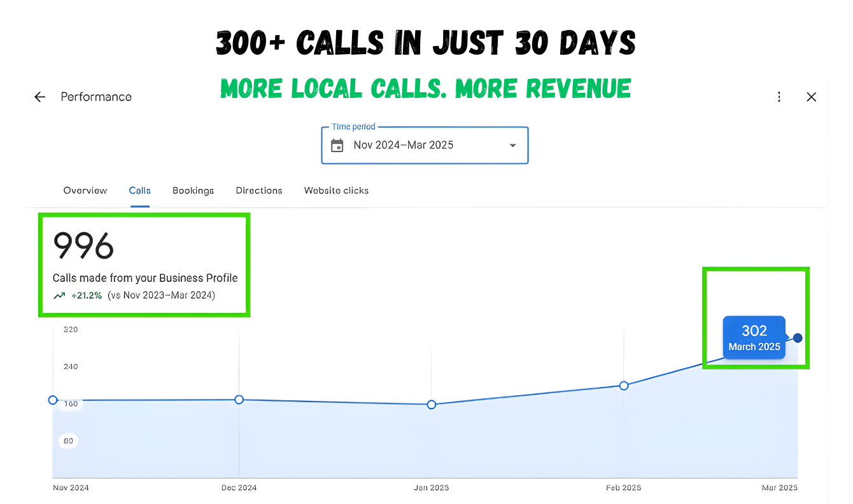Screen dimensions: 853x504
Task: Click the Dec 2024 data point on chart
Action: (239, 400)
